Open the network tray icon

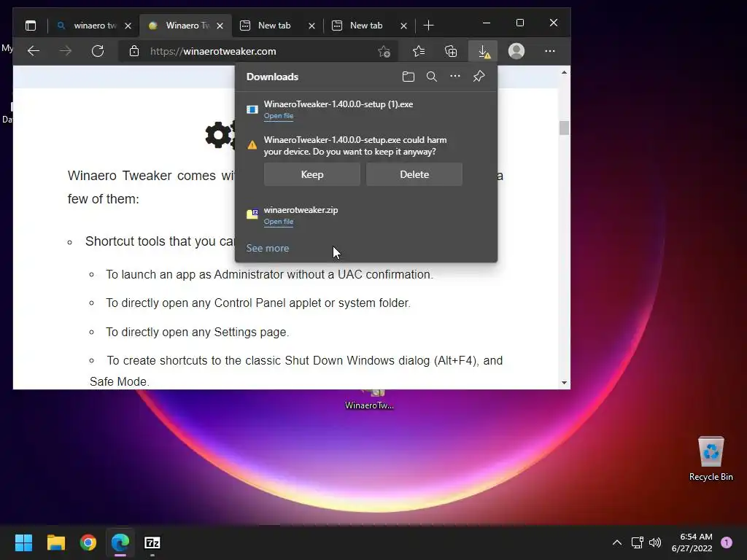637,542
